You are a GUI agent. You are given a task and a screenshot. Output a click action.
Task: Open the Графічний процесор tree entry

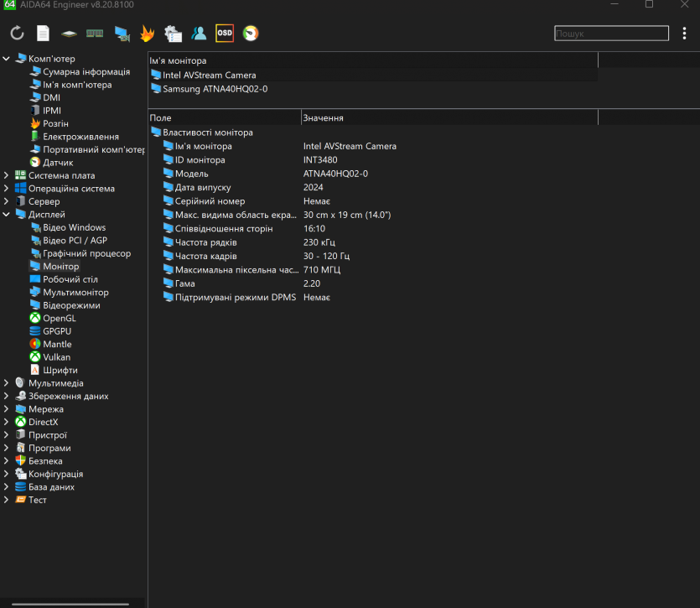click(86, 253)
